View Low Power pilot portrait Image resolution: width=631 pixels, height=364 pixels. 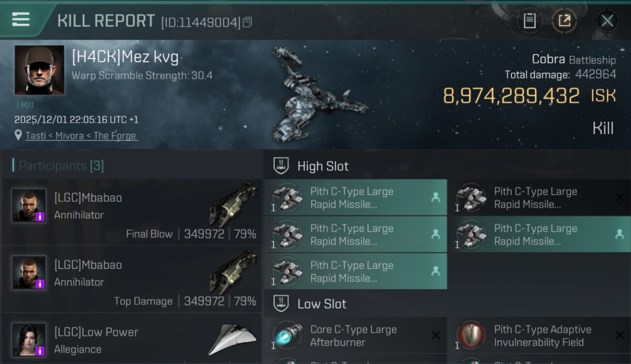[29, 339]
